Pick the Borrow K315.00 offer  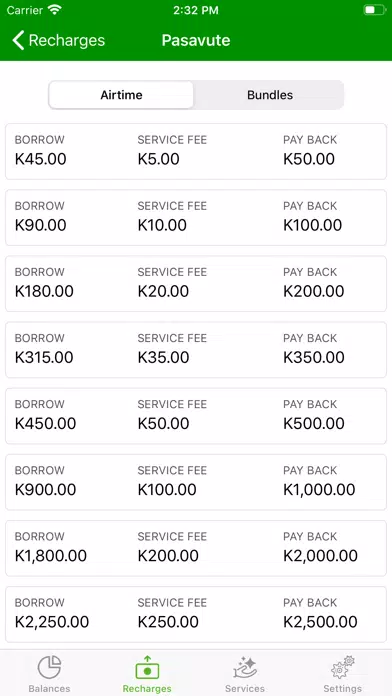196,350
